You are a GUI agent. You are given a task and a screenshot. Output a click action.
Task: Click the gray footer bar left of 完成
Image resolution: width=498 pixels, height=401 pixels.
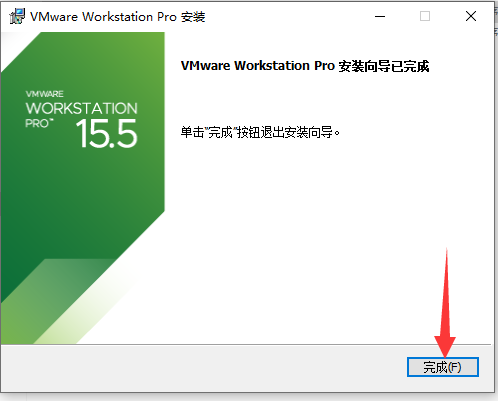click(203, 368)
